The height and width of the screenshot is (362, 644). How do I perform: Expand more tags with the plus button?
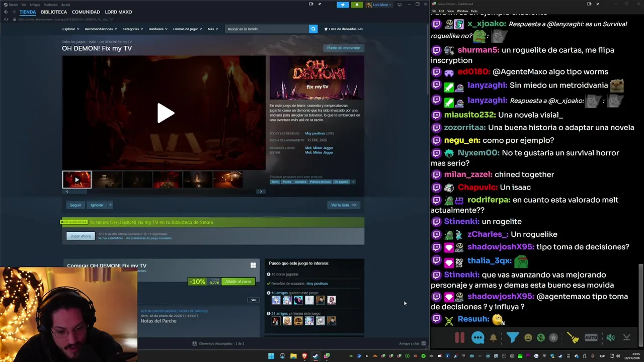tap(353, 182)
